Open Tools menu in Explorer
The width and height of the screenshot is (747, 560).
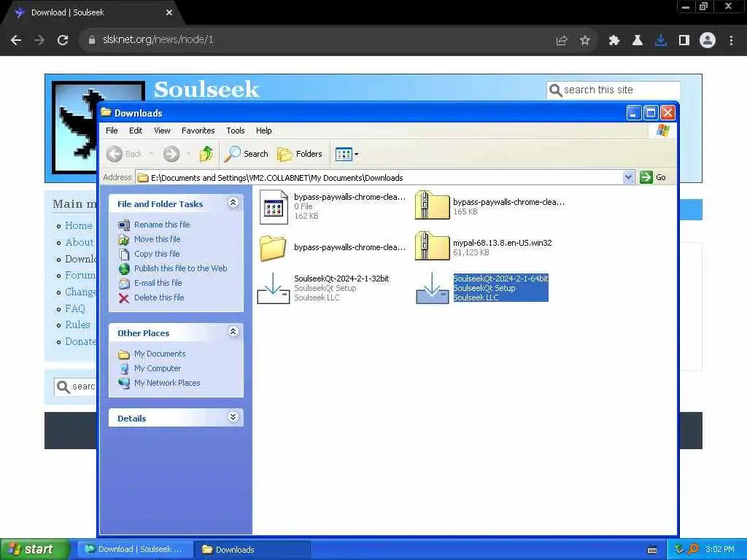[236, 131]
